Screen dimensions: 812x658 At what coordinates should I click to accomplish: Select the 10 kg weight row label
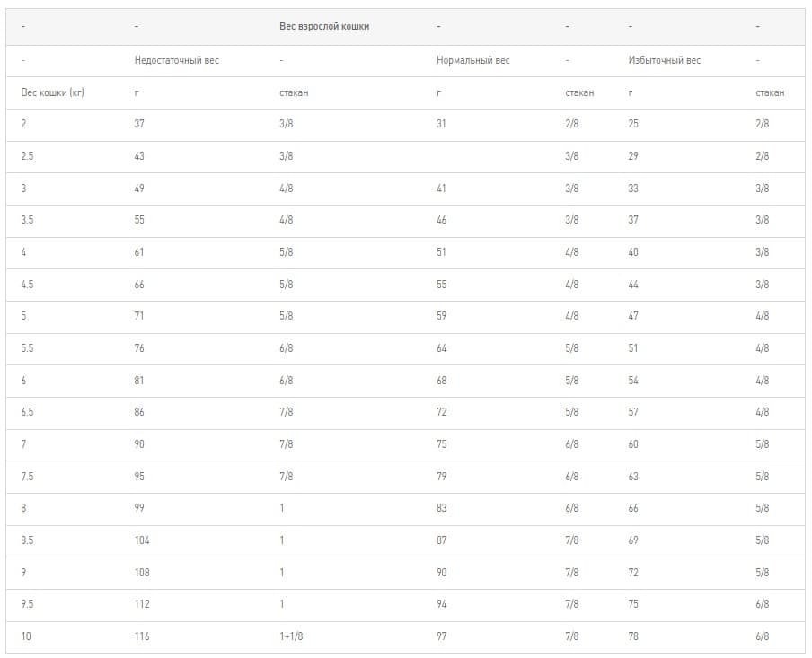pyautogui.click(x=26, y=636)
